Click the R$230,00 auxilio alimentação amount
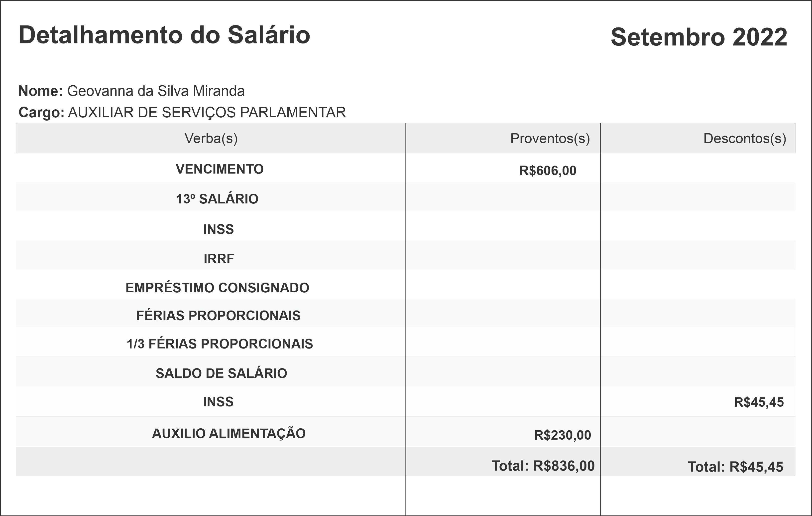 [x=563, y=435]
